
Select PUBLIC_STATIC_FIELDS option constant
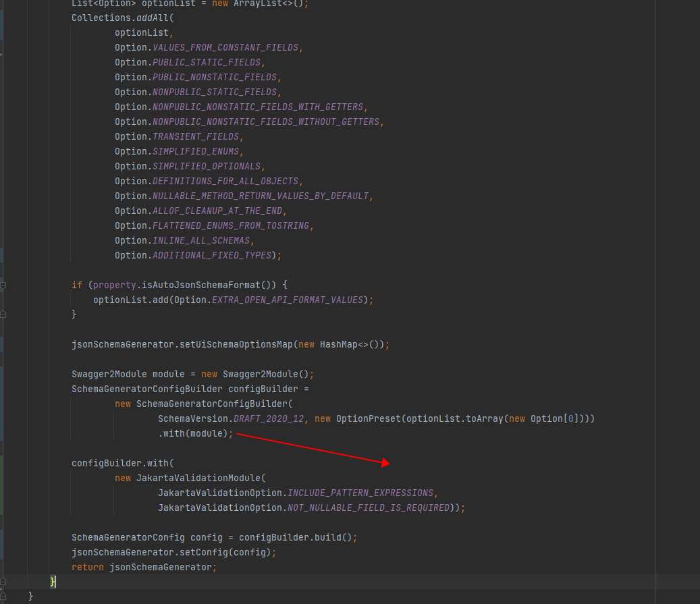pos(207,62)
